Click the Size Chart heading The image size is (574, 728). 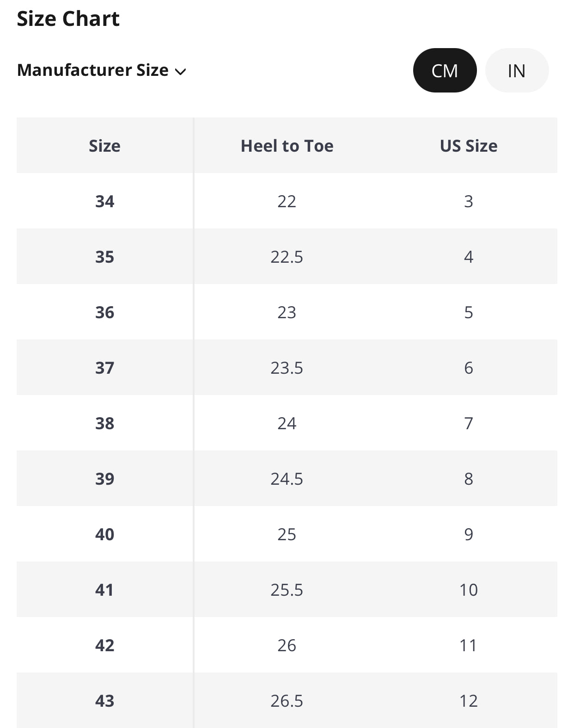pos(68,19)
